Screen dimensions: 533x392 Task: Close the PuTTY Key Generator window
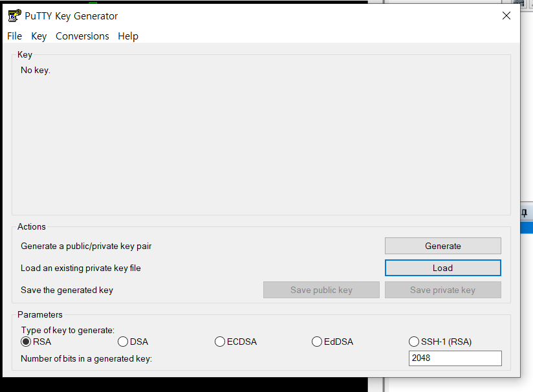point(506,16)
